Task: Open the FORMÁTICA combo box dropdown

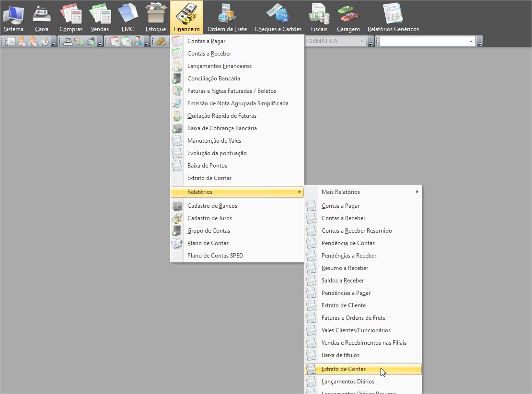Action: [361, 41]
